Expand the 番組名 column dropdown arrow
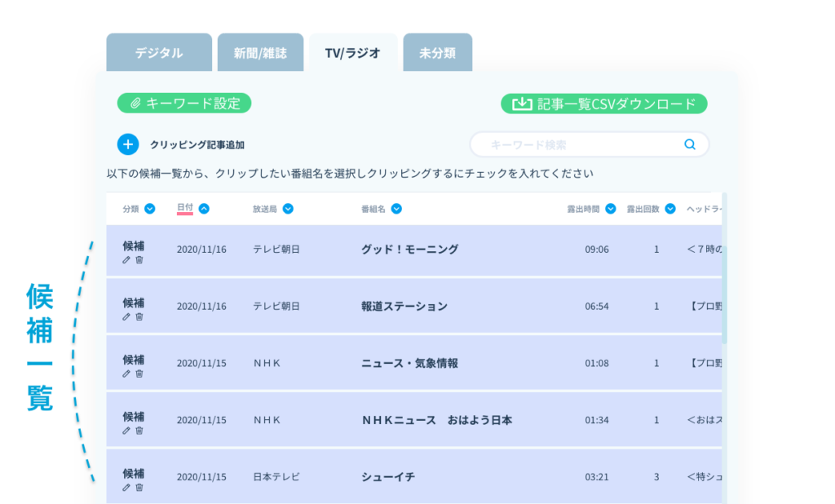The image size is (835, 504). (x=396, y=209)
